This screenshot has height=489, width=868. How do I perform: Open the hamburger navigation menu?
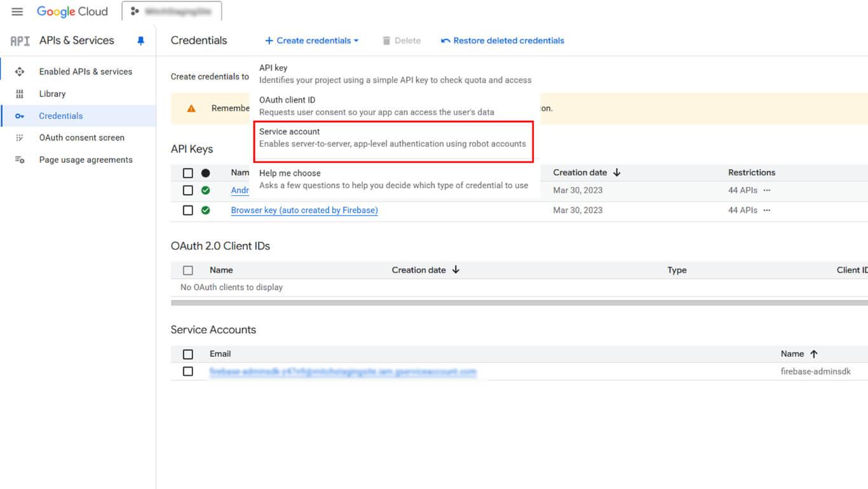click(17, 12)
